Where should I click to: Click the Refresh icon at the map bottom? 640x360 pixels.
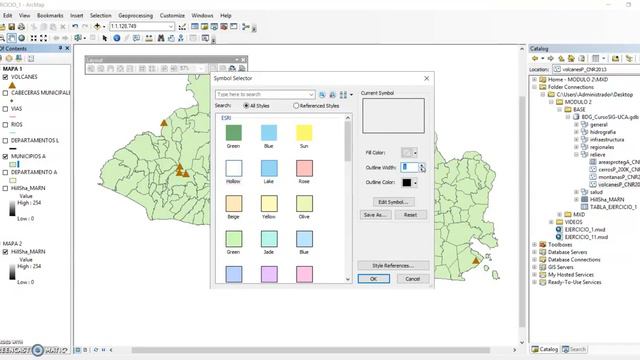pyautogui.click(x=96, y=350)
